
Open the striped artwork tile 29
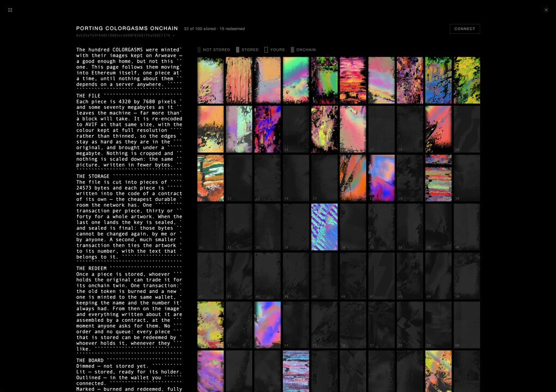click(x=438, y=178)
